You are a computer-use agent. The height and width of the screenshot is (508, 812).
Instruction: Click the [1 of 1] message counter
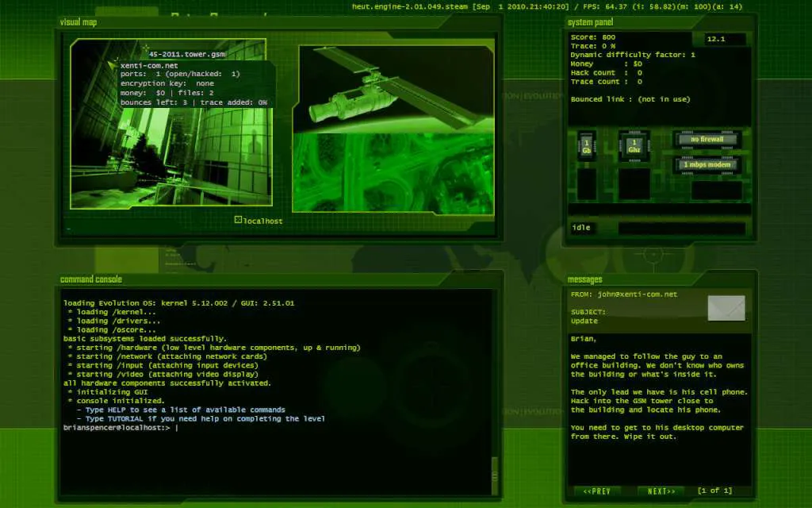pyautogui.click(x=714, y=491)
